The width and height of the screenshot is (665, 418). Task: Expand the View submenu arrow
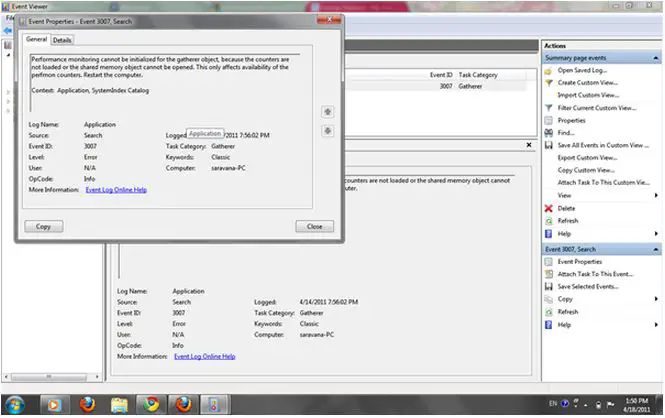tap(655, 195)
